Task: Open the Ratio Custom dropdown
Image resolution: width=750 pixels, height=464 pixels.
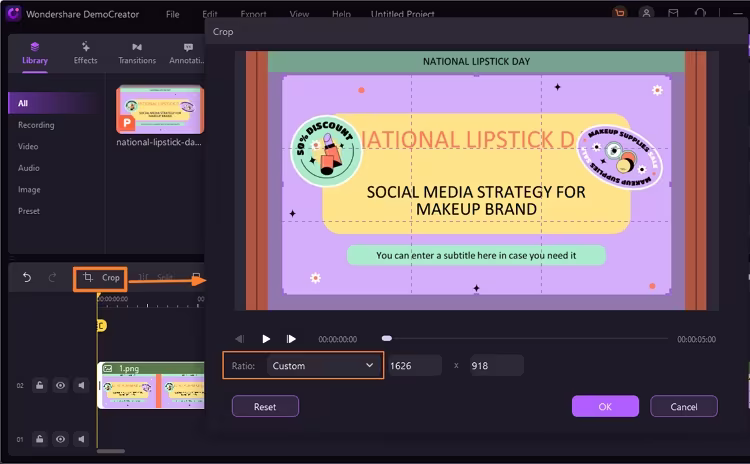Action: (324, 366)
